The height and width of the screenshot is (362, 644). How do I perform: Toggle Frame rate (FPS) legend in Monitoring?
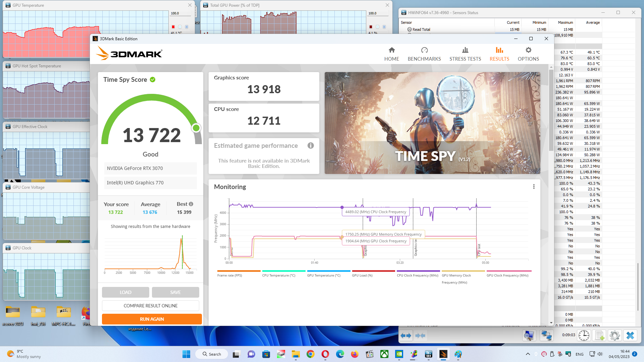(x=230, y=275)
